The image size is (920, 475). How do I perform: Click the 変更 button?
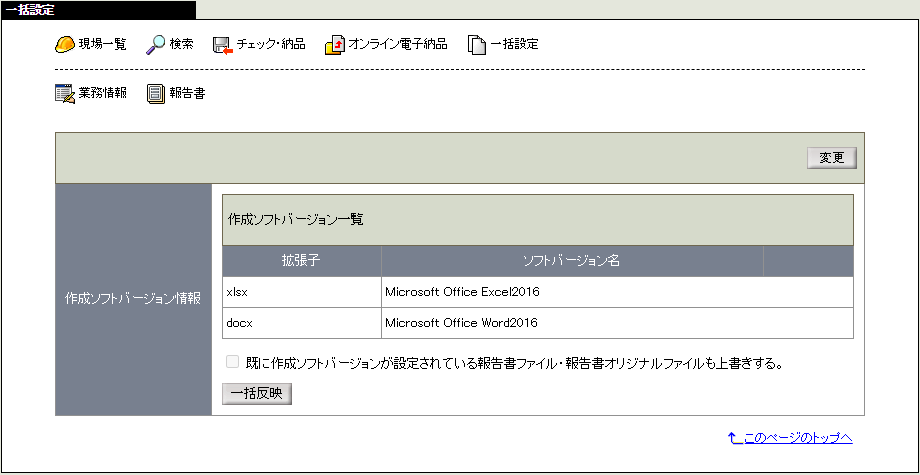point(831,158)
